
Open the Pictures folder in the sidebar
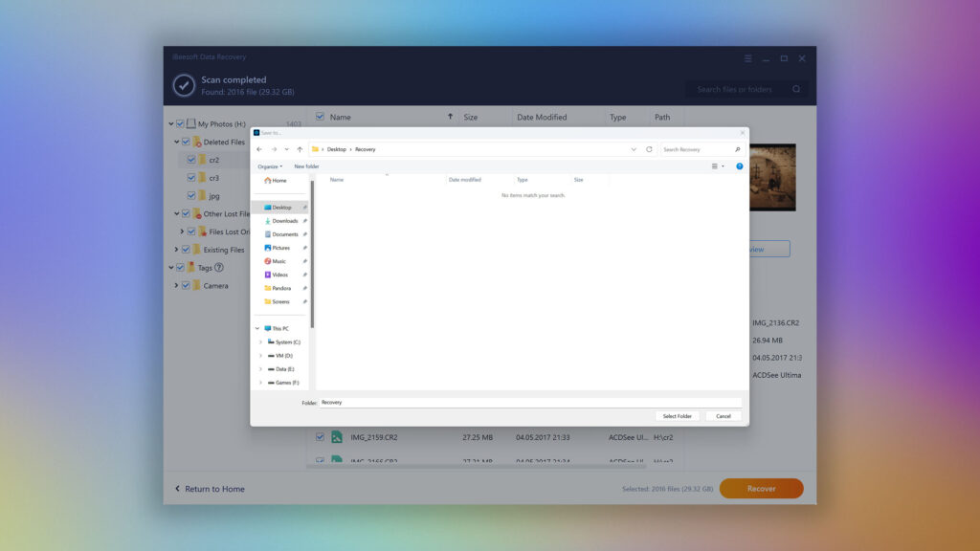pyautogui.click(x=278, y=247)
